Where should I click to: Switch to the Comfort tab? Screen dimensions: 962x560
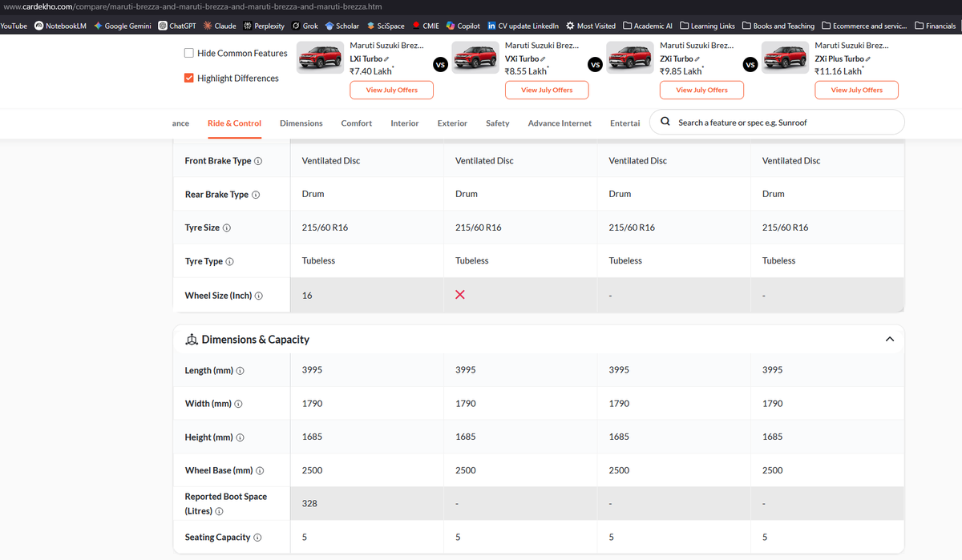357,123
